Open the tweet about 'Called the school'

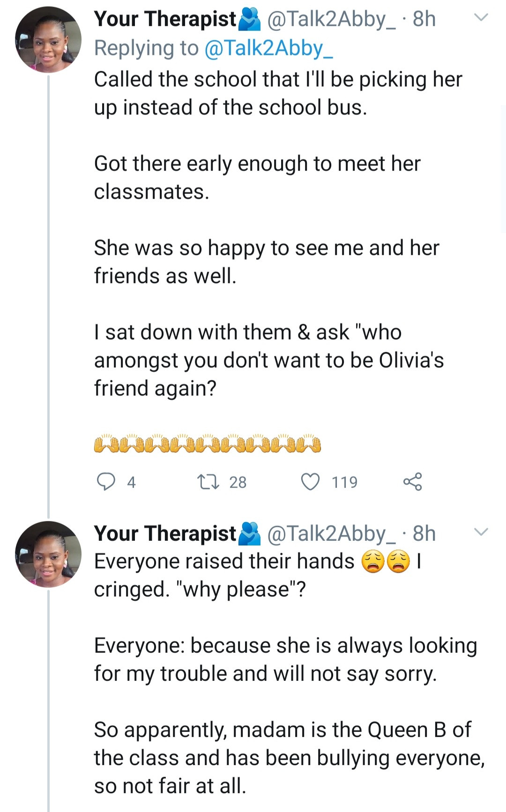coord(276,94)
